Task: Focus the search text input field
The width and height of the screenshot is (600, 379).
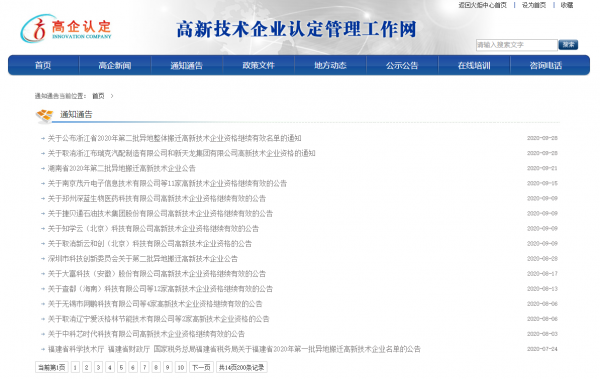Action: click(x=517, y=45)
